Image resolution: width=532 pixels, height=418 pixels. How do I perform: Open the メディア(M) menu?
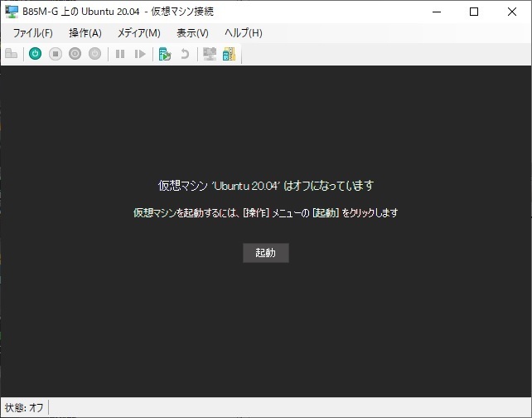[x=138, y=32]
